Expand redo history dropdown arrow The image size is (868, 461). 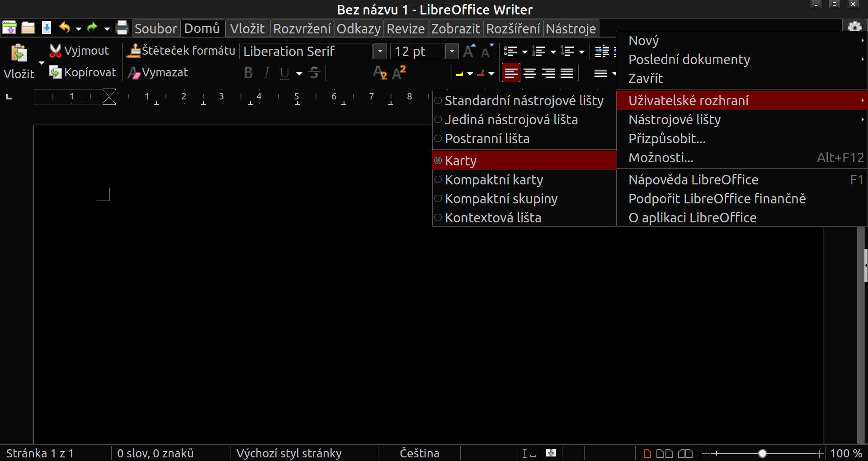(x=107, y=28)
